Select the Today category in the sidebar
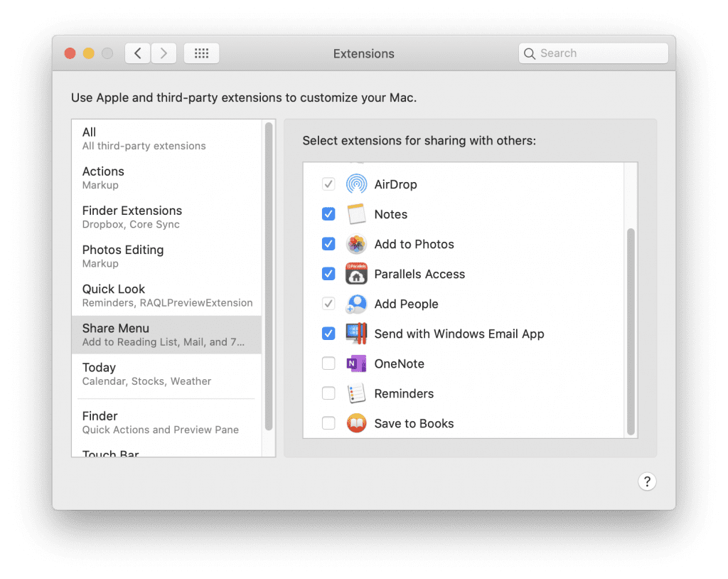The height and width of the screenshot is (579, 728). 99,367
